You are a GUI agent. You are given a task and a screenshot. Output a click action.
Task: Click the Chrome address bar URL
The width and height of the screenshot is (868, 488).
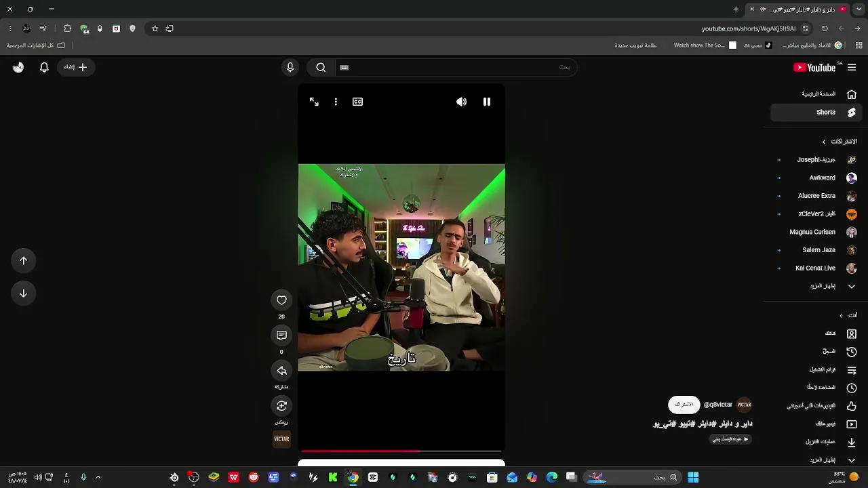click(x=749, y=28)
